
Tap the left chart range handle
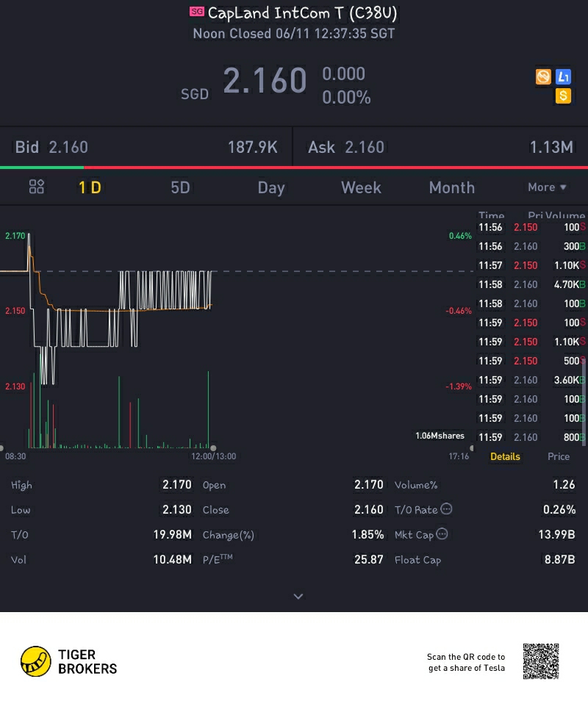click(1, 448)
